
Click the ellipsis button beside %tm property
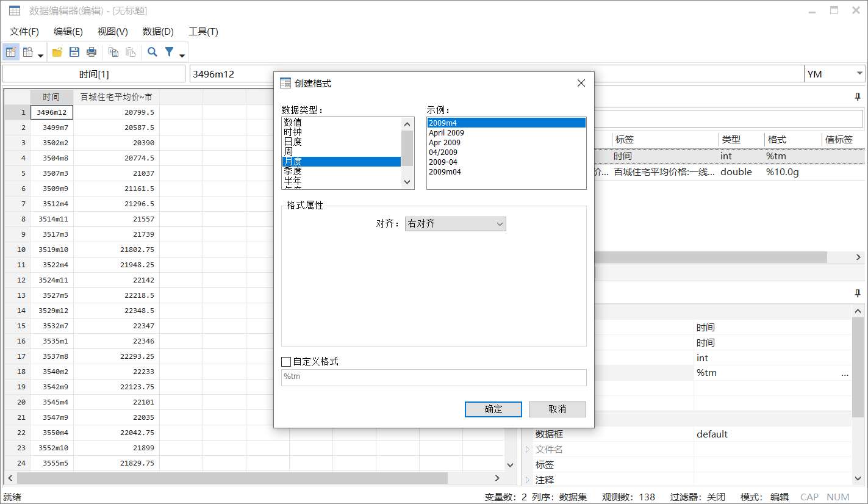(845, 373)
